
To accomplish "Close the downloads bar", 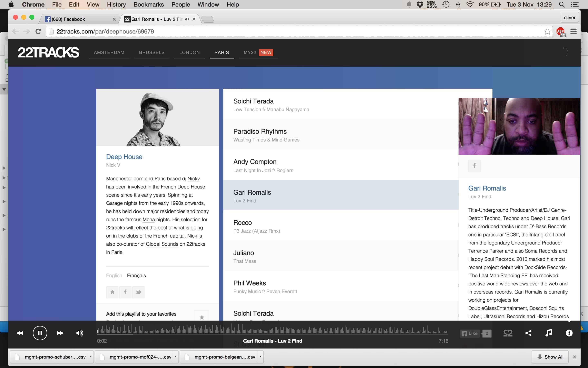I will pos(574,357).
